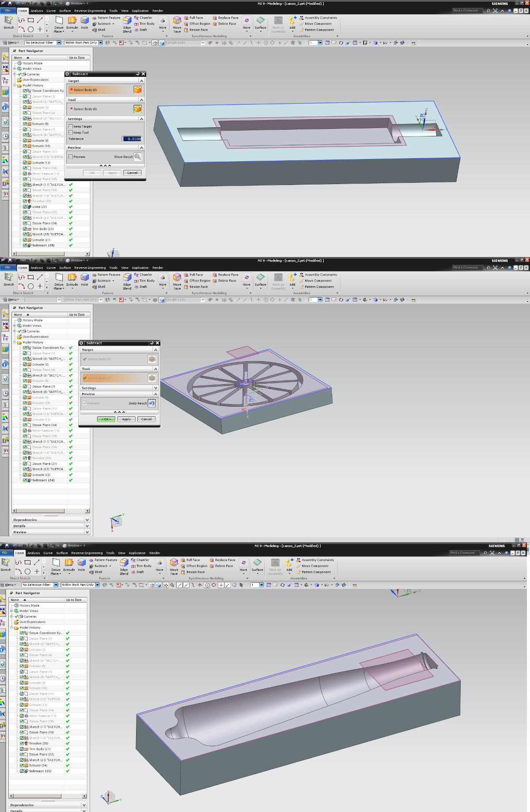530x812 pixels.
Task: Click reset arrow in top Subtract dialog title bar
Action: pyautogui.click(x=138, y=74)
